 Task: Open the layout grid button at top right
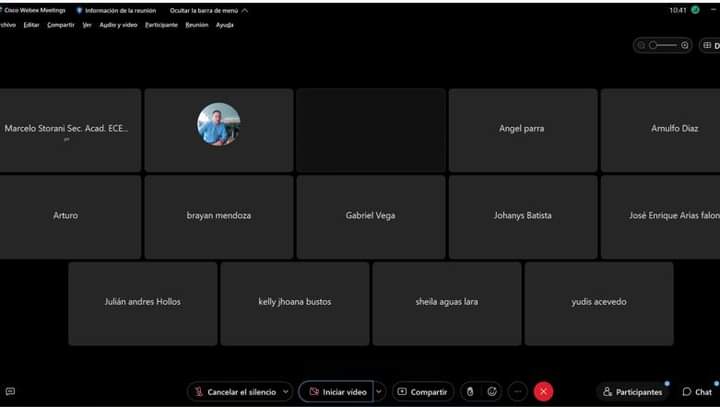(710, 45)
